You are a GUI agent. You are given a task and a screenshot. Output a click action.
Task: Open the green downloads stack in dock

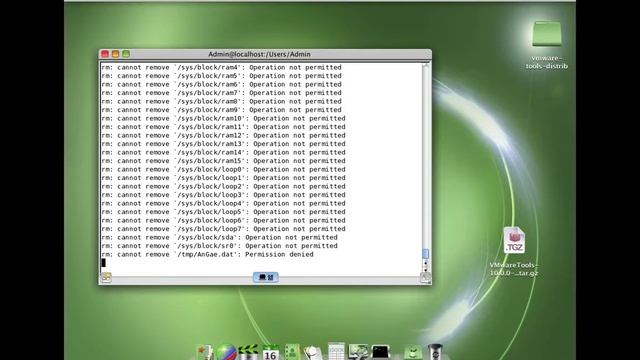tap(413, 352)
